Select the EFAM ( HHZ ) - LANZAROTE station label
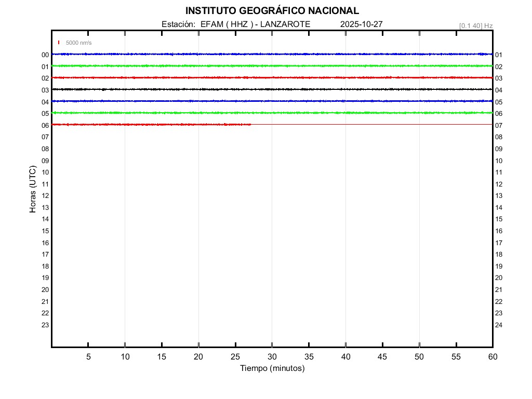Screen dimensions: 532x399 (x=236, y=24)
